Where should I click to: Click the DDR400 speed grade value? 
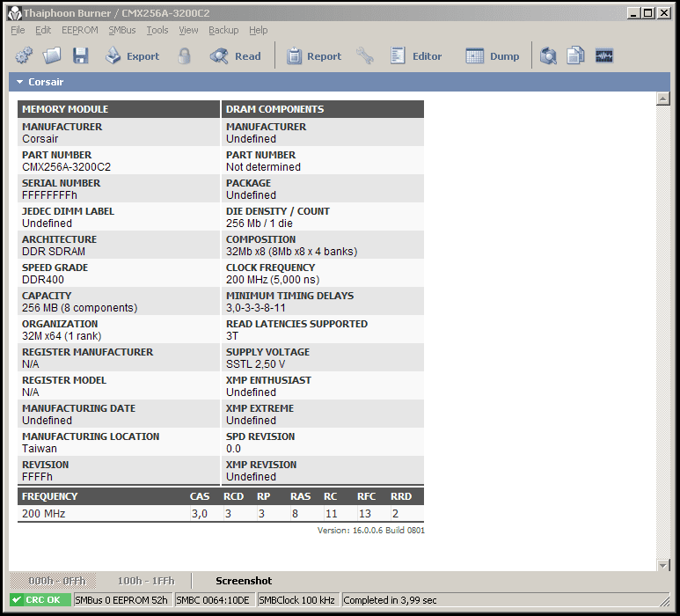pos(43,280)
